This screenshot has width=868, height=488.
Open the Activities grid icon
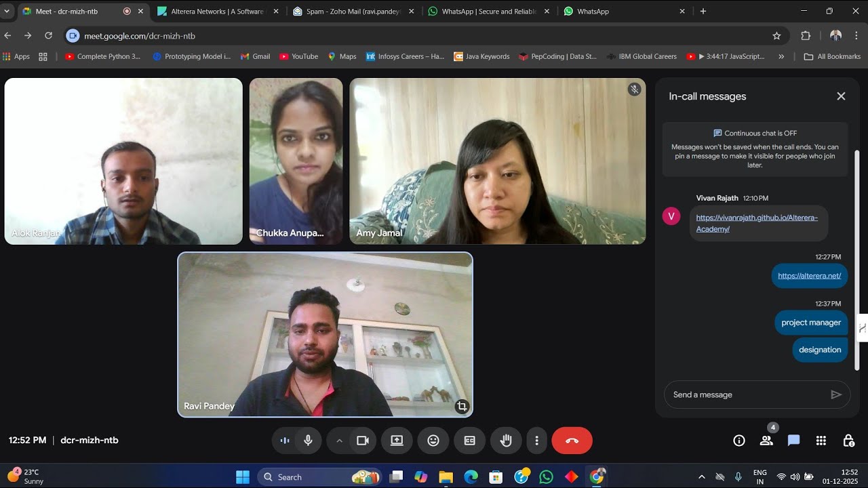click(x=821, y=441)
